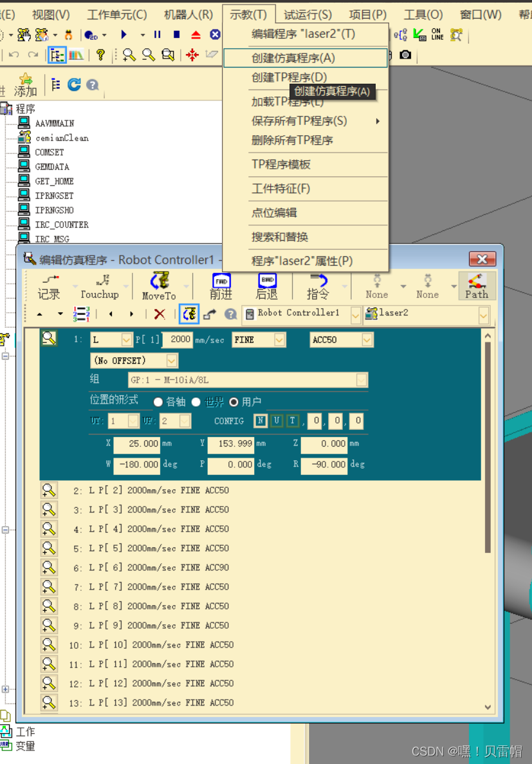Click the yellow question mark help icon
Image resolution: width=532 pixels, height=764 pixels.
click(x=100, y=55)
